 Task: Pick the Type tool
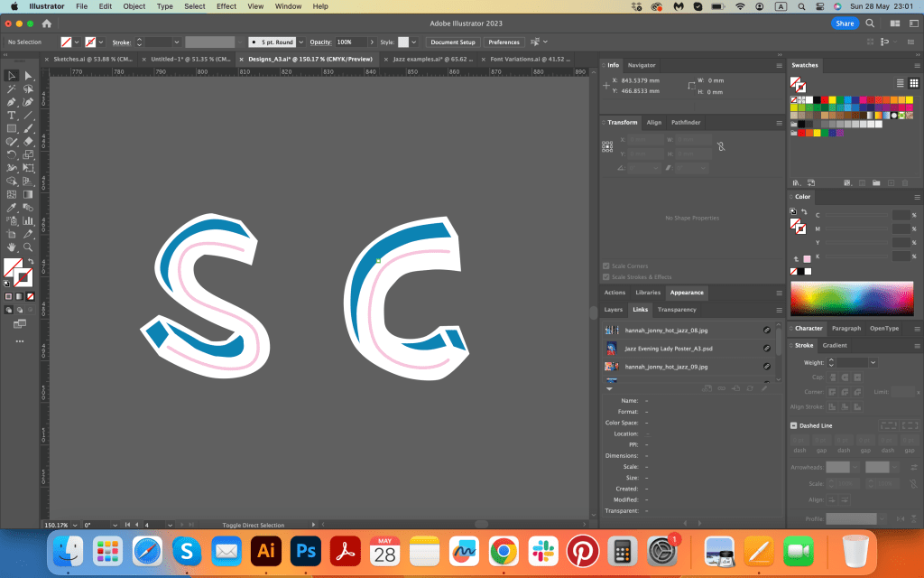(12, 116)
